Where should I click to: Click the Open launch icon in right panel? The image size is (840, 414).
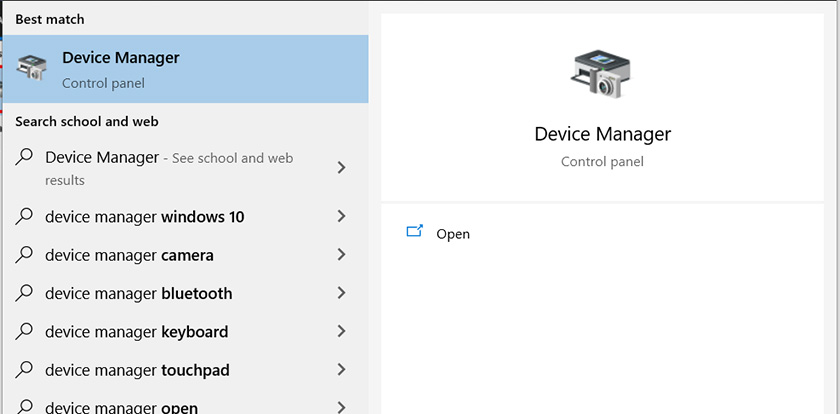point(415,232)
